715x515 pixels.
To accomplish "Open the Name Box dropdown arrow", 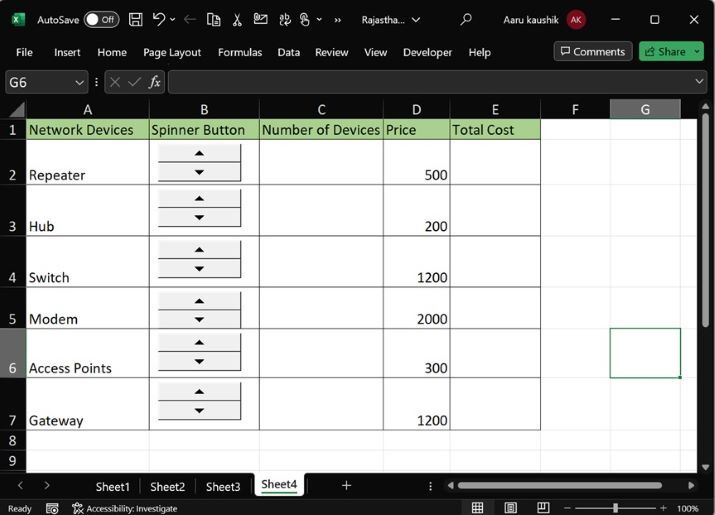I will click(79, 83).
